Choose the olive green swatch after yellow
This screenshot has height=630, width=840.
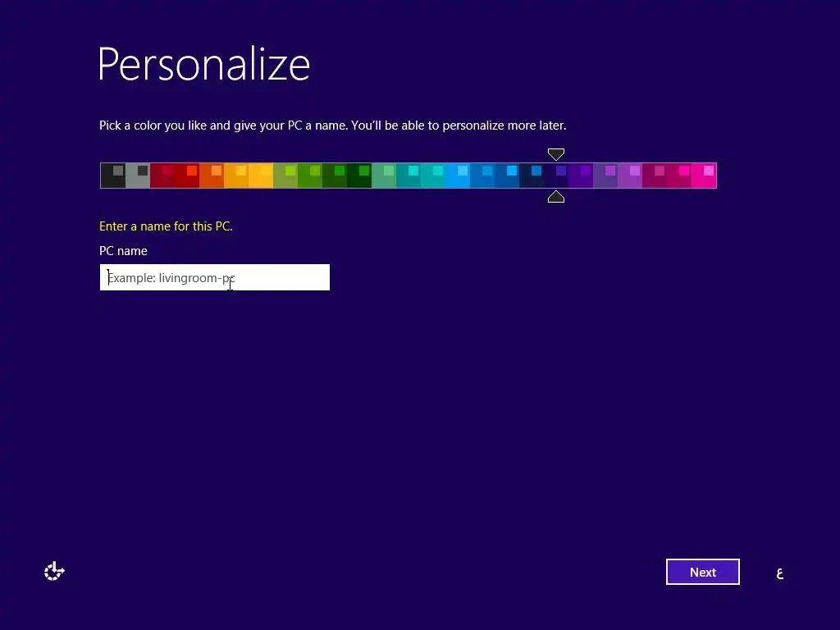pyautogui.click(x=285, y=176)
